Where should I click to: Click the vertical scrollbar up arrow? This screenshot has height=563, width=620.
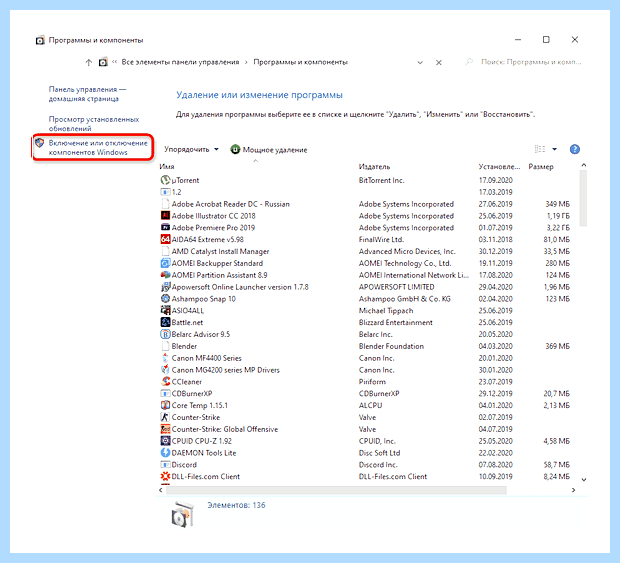coord(584,165)
